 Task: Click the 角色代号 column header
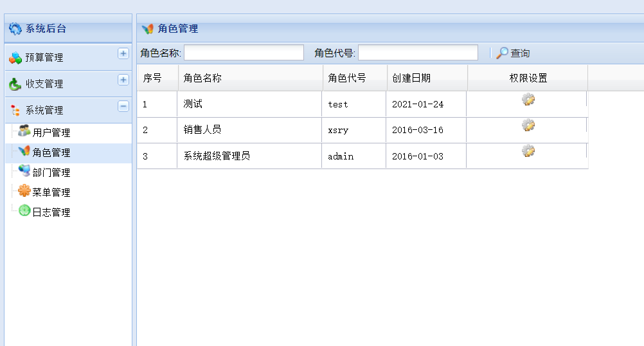pos(355,78)
